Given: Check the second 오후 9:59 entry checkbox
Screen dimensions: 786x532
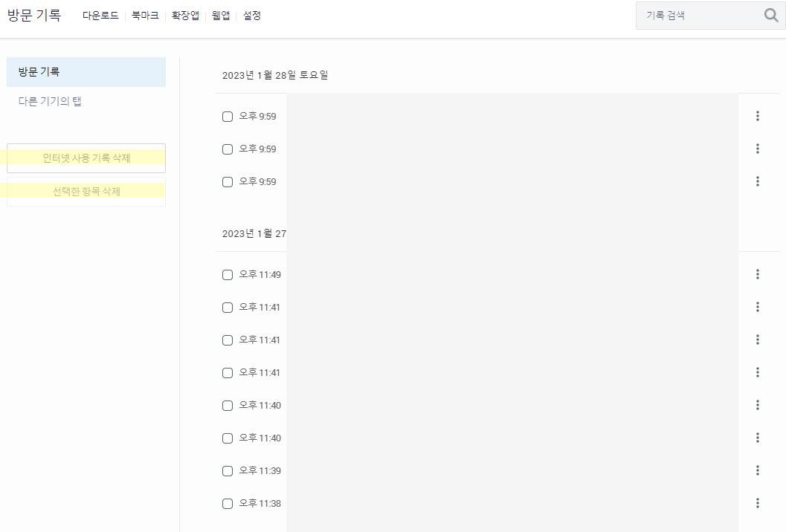Looking at the screenshot, I should pyautogui.click(x=228, y=149).
